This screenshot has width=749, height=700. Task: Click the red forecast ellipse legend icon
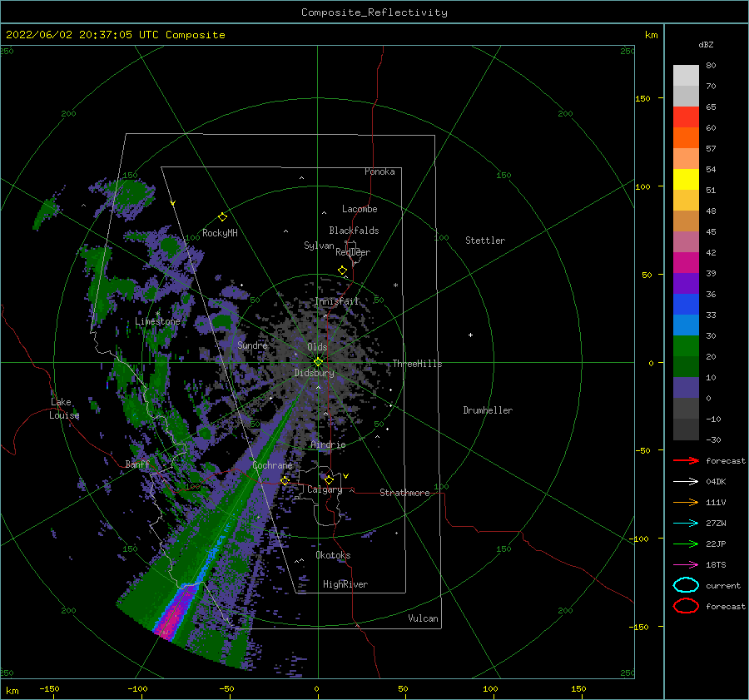click(x=686, y=606)
